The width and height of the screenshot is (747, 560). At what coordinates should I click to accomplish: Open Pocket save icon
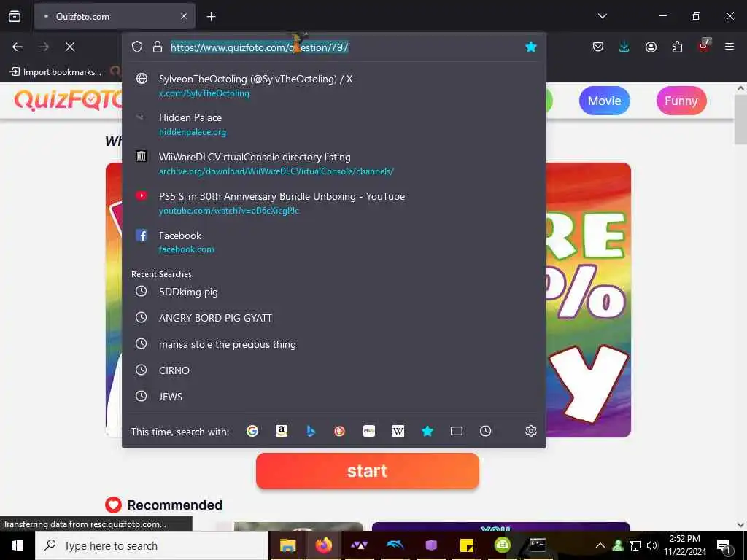coord(598,47)
